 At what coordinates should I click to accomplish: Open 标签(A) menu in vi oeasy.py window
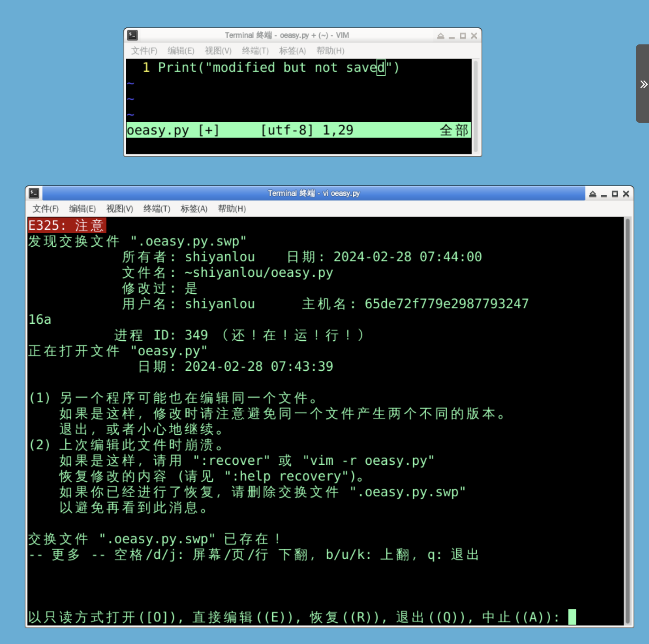click(194, 209)
